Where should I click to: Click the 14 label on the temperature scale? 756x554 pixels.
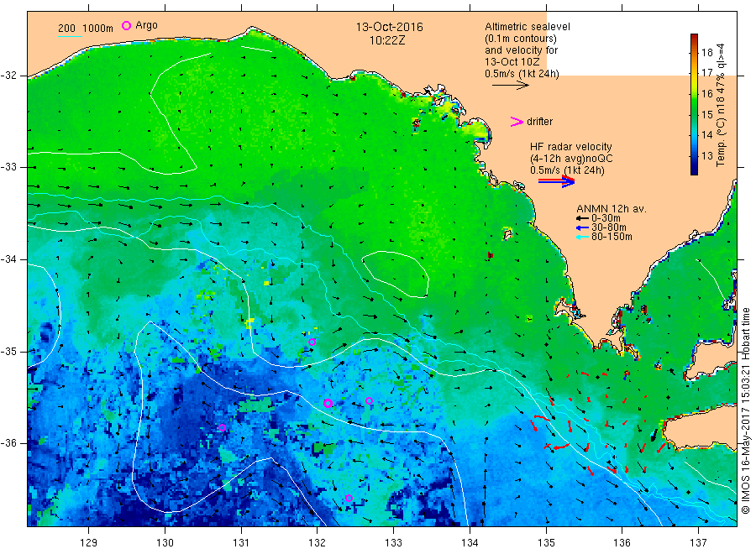coord(706,135)
